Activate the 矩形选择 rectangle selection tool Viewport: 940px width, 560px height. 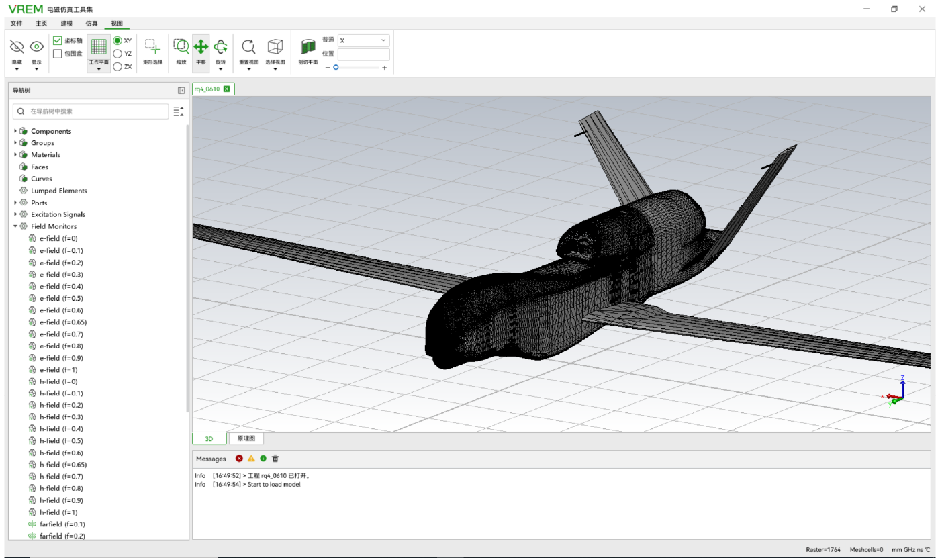coord(152,46)
